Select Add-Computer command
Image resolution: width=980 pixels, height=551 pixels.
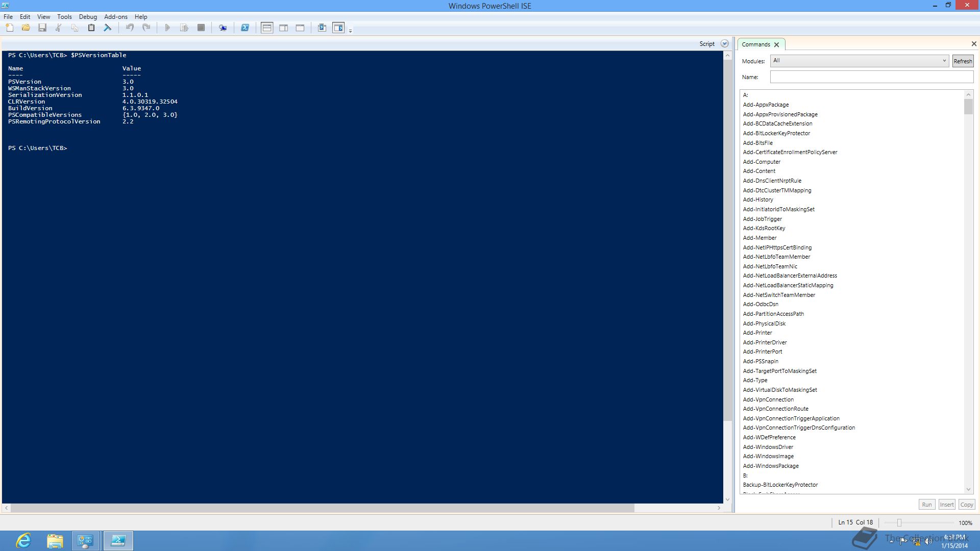(762, 162)
